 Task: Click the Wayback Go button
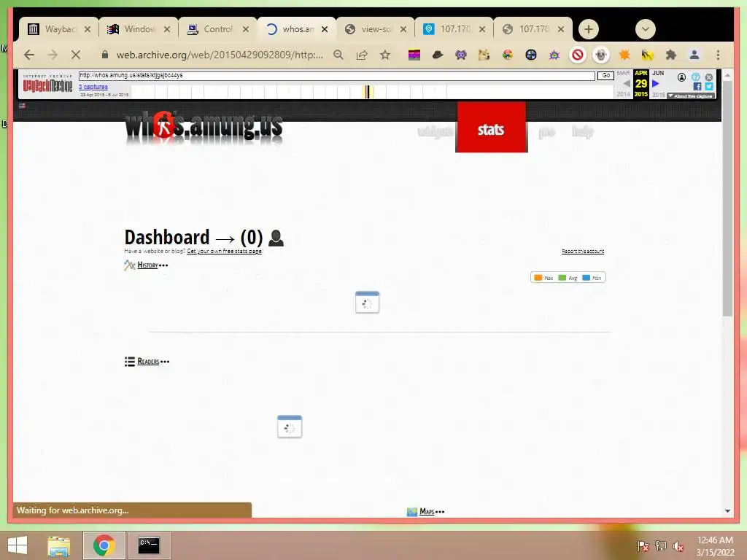[605, 75]
